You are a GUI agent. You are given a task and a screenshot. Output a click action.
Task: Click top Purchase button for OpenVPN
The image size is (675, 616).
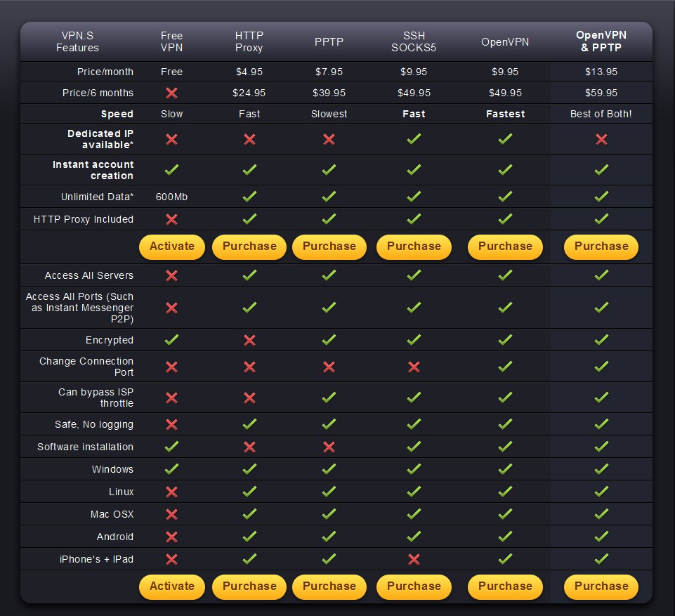coord(505,247)
